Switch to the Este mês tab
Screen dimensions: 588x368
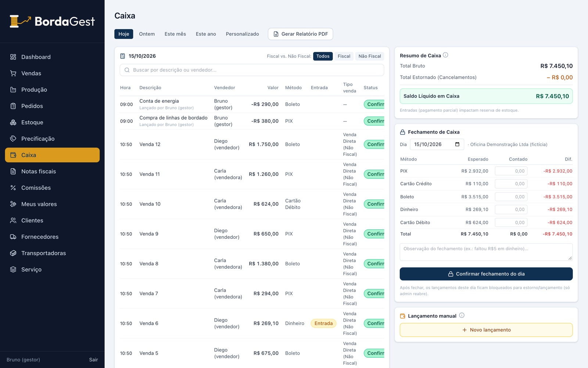[x=175, y=34]
